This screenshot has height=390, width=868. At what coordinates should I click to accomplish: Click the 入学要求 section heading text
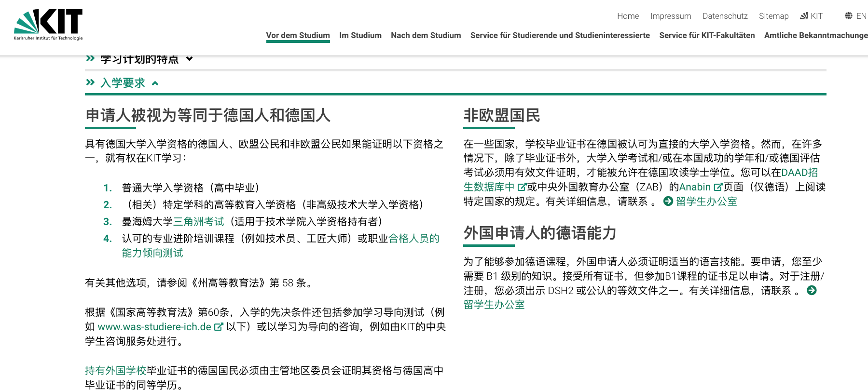(x=123, y=83)
